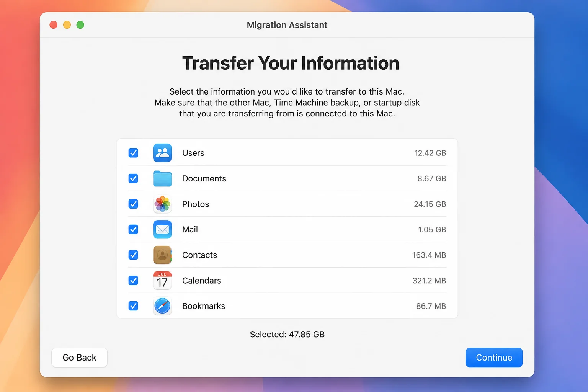The image size is (588, 392).
Task: Click the Mail envelope icon
Action: click(x=162, y=229)
